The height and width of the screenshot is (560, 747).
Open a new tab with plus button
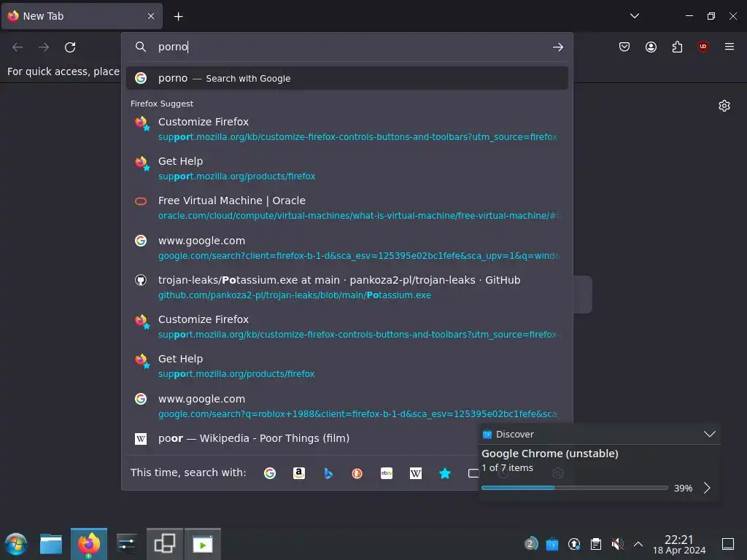(178, 16)
